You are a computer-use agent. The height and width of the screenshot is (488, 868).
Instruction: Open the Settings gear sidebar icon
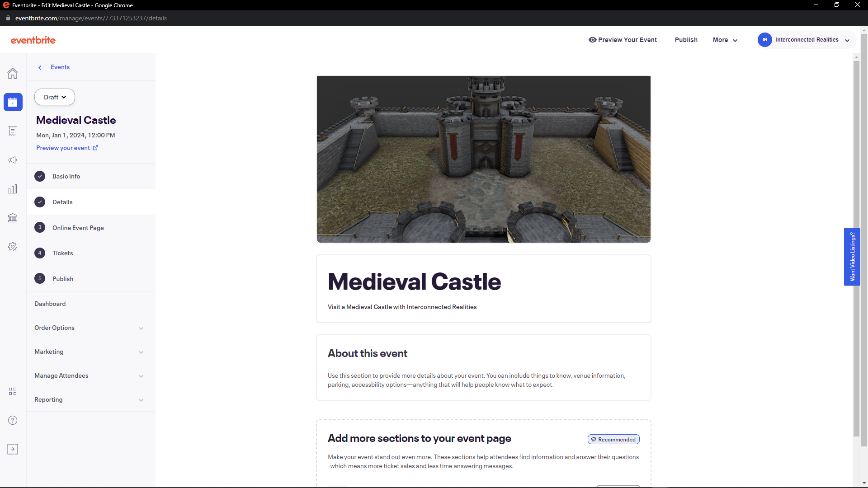click(13, 247)
